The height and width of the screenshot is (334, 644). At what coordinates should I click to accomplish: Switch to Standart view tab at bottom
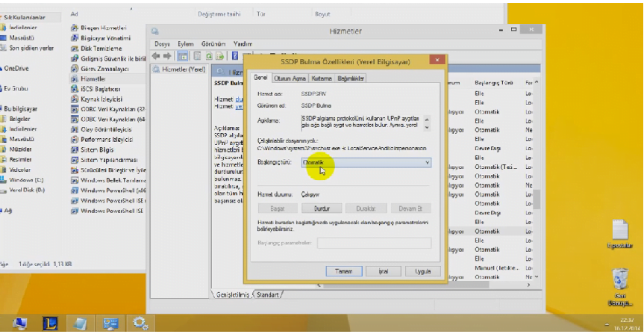[x=268, y=295]
